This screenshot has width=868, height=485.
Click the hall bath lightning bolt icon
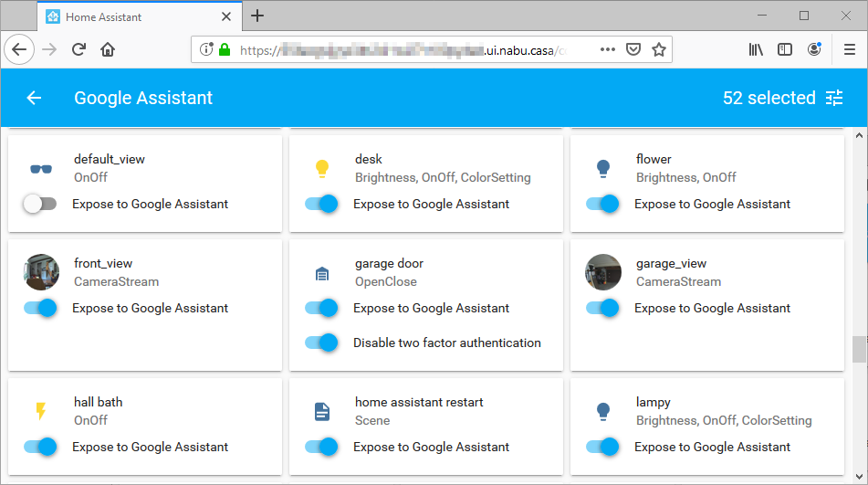click(40, 412)
